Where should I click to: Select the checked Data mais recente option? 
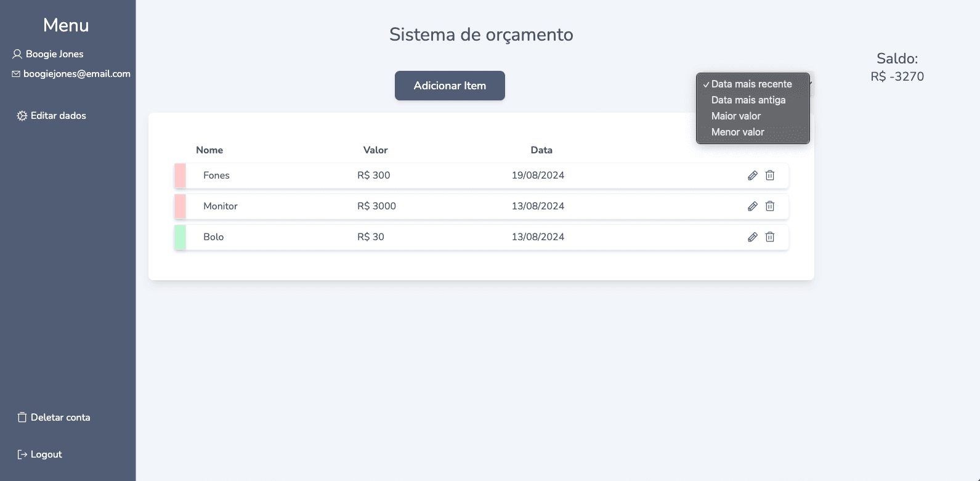click(x=751, y=84)
